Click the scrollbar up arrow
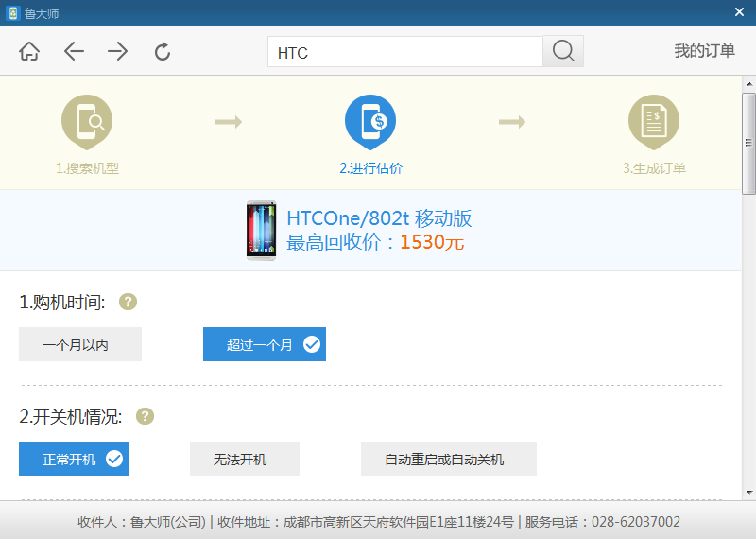The image size is (756, 539). [x=748, y=84]
